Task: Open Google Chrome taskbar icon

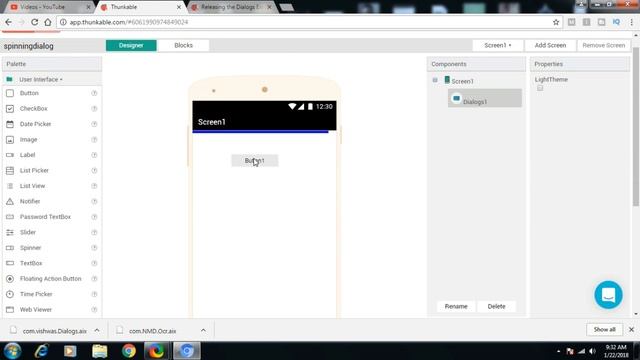Action: (129, 351)
